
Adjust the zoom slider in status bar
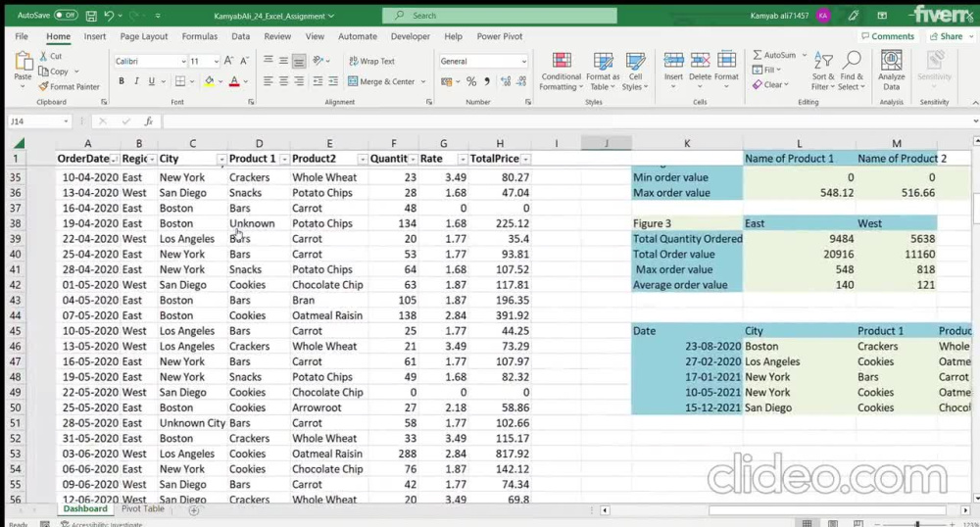coord(917,523)
